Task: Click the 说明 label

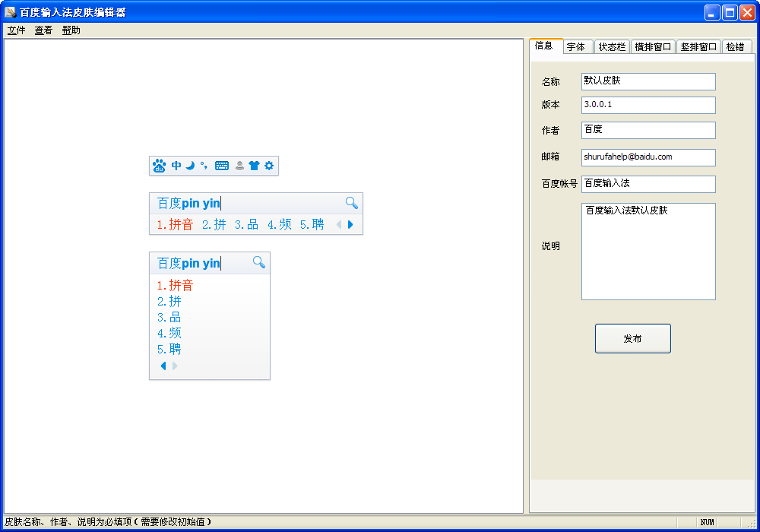Action: pyautogui.click(x=550, y=246)
